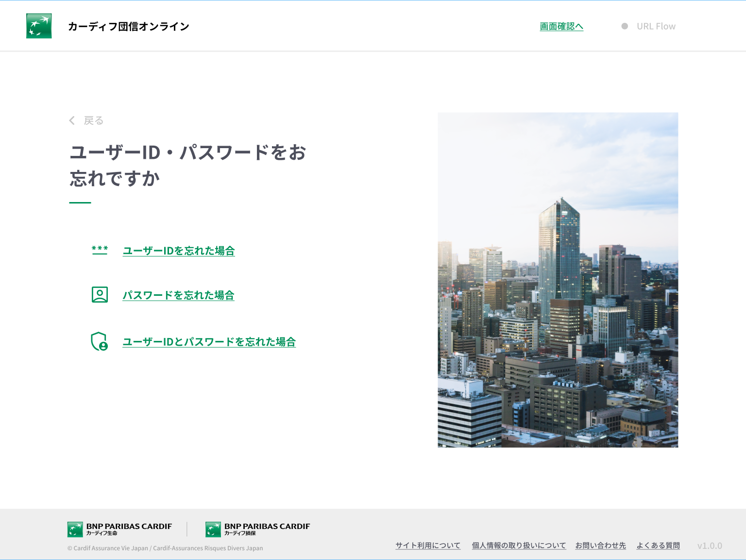Click the shield icon beside ID and password link

tap(100, 341)
